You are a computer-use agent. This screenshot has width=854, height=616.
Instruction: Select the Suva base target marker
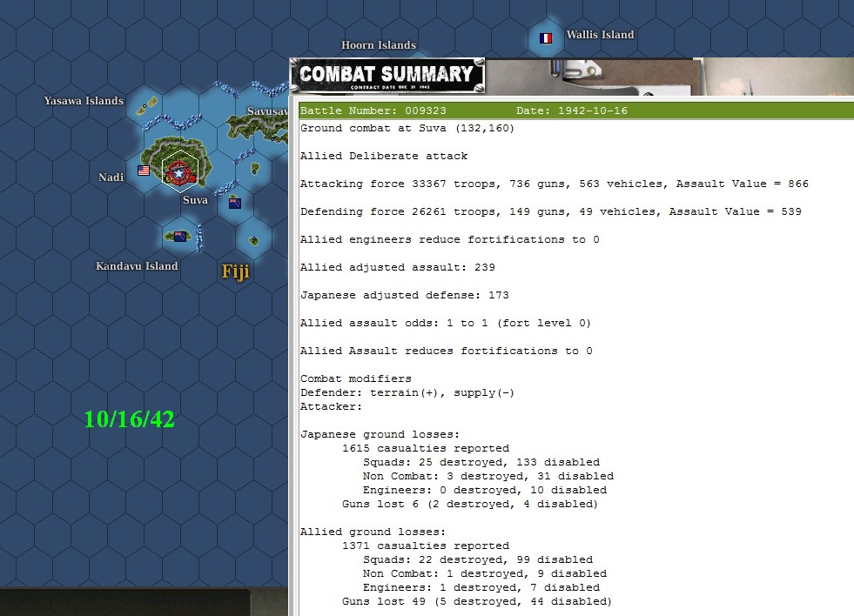tap(179, 174)
